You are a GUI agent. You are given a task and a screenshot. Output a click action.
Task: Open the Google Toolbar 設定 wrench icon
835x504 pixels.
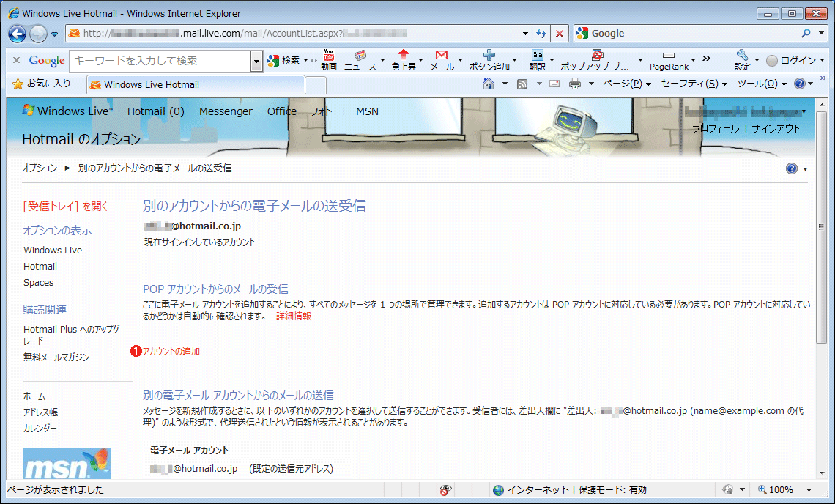pyautogui.click(x=742, y=60)
